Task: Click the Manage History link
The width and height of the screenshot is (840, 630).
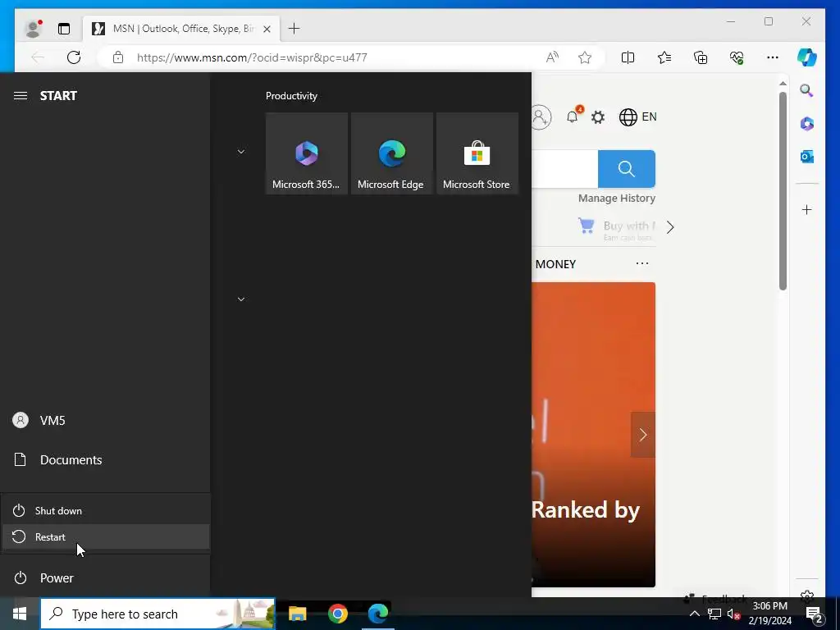Action: click(x=617, y=199)
